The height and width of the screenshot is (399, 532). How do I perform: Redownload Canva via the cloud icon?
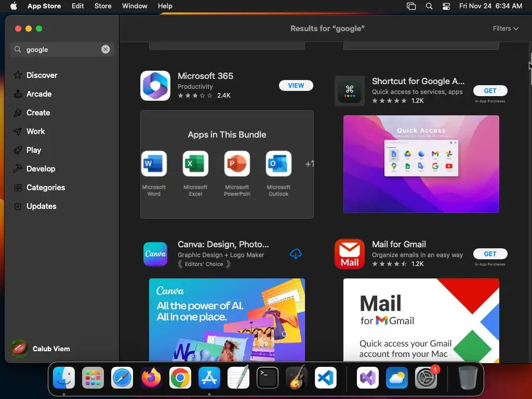click(x=296, y=254)
